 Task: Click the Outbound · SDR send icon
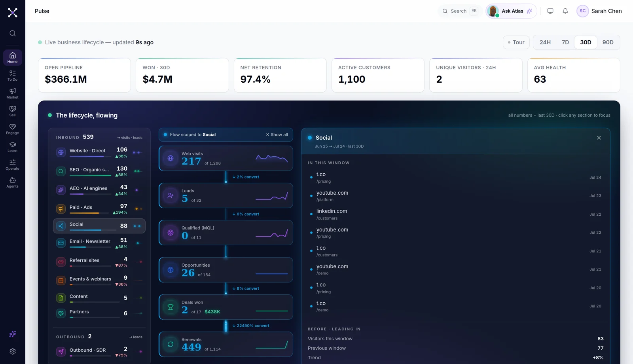click(61, 351)
